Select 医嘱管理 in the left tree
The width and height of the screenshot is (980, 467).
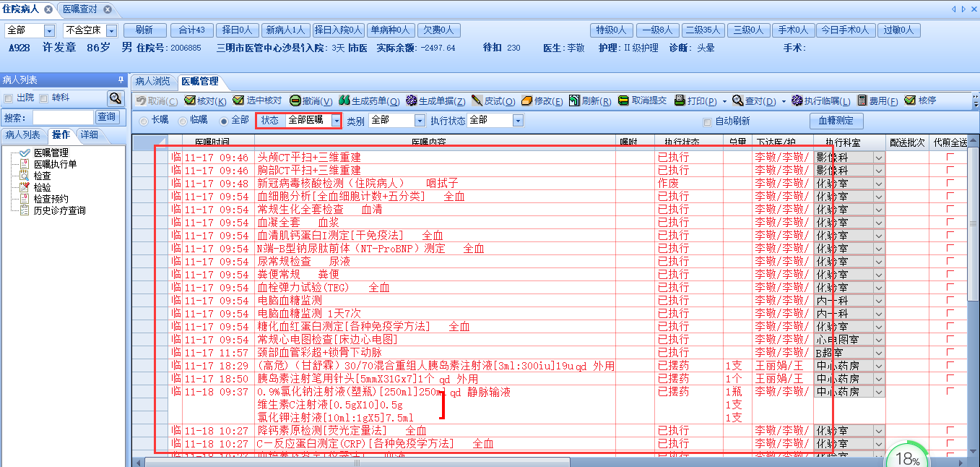coord(51,153)
